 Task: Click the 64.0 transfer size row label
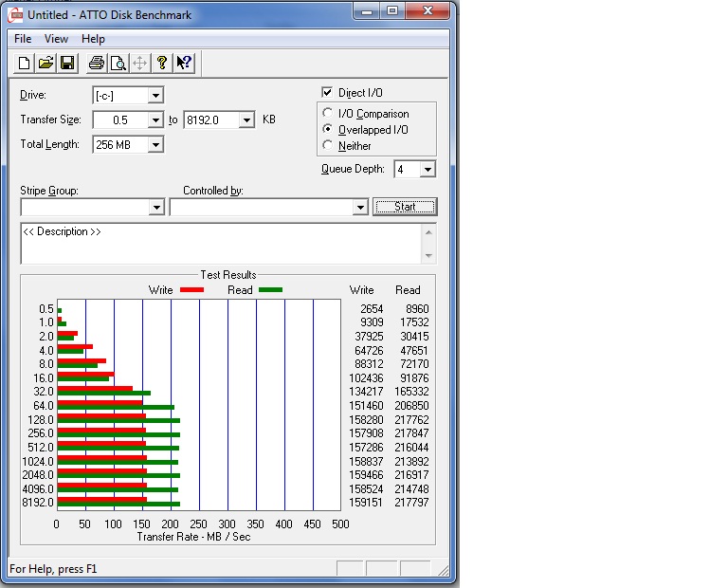tap(44, 406)
